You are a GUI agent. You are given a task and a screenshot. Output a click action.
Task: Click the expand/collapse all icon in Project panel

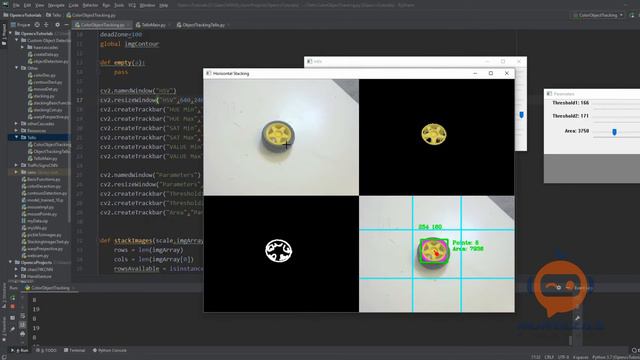tap(46, 25)
